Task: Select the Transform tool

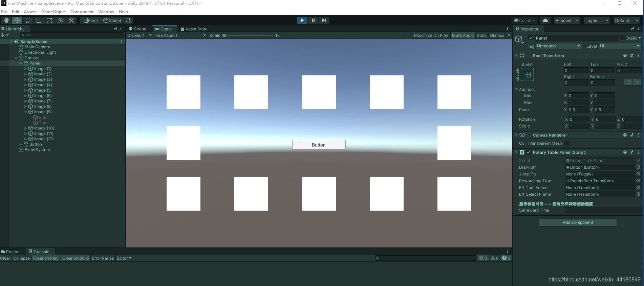Action: coord(60,20)
